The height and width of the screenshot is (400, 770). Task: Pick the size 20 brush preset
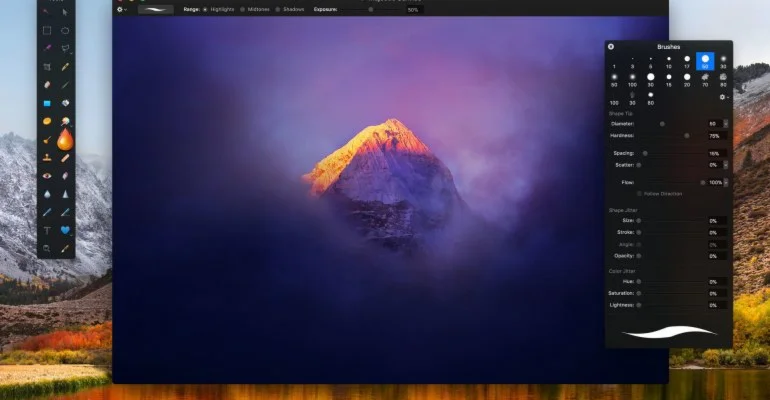click(x=687, y=80)
